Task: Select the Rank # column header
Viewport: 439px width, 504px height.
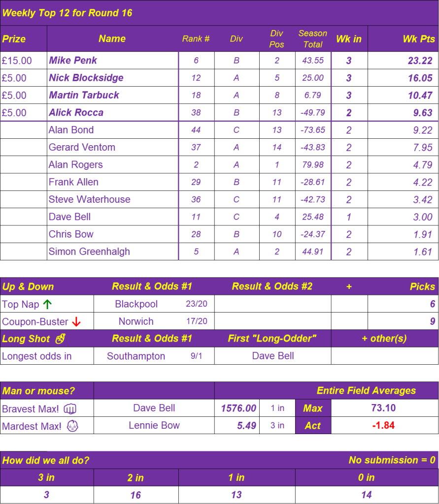Action: pos(196,39)
